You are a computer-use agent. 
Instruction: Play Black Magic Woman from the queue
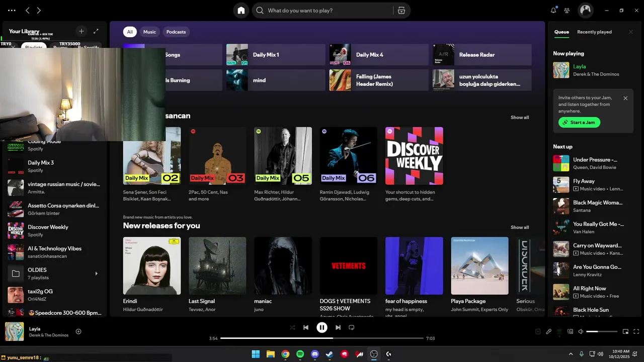[x=594, y=206]
